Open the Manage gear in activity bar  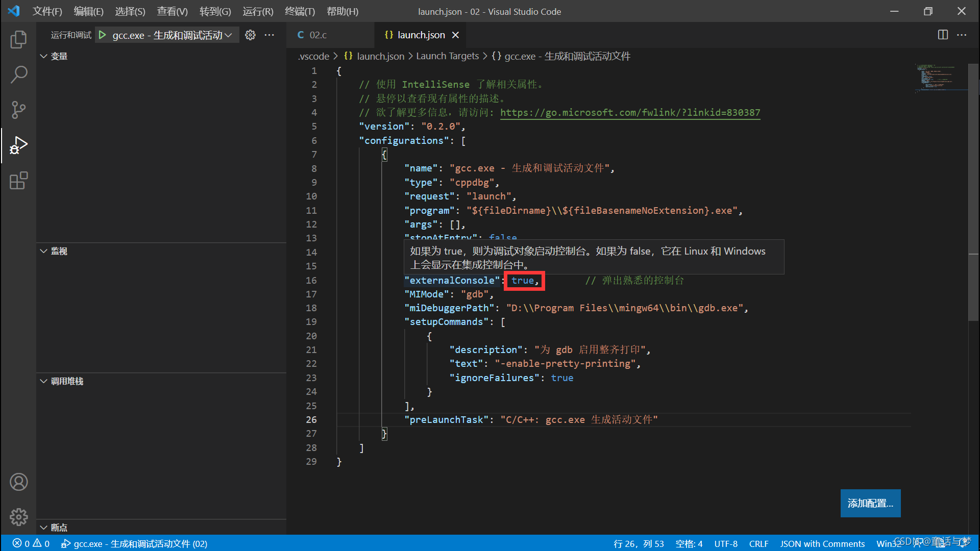point(18,517)
